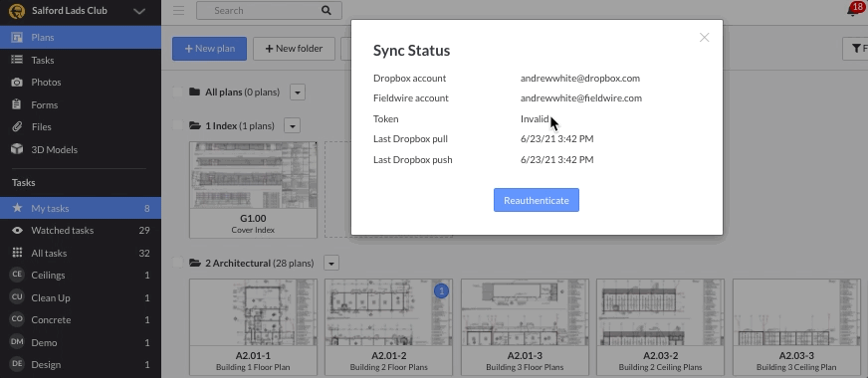Image resolution: width=868 pixels, height=378 pixels.
Task: Check the 2 Architectural folder checkbox
Action: [x=178, y=263]
